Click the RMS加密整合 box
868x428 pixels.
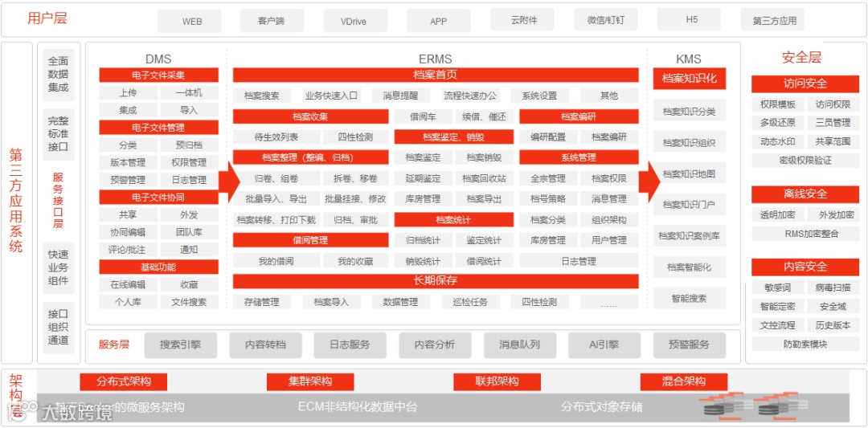tap(805, 234)
